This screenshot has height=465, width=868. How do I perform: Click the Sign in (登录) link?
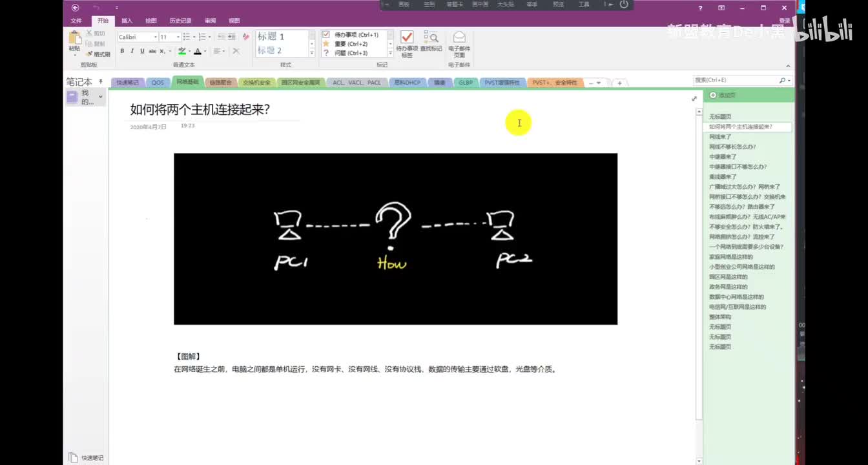pyautogui.click(x=785, y=21)
